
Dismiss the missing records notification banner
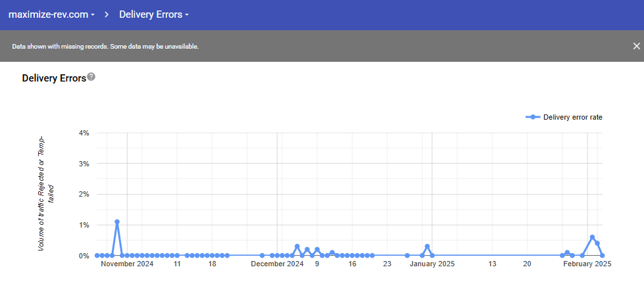(x=636, y=46)
